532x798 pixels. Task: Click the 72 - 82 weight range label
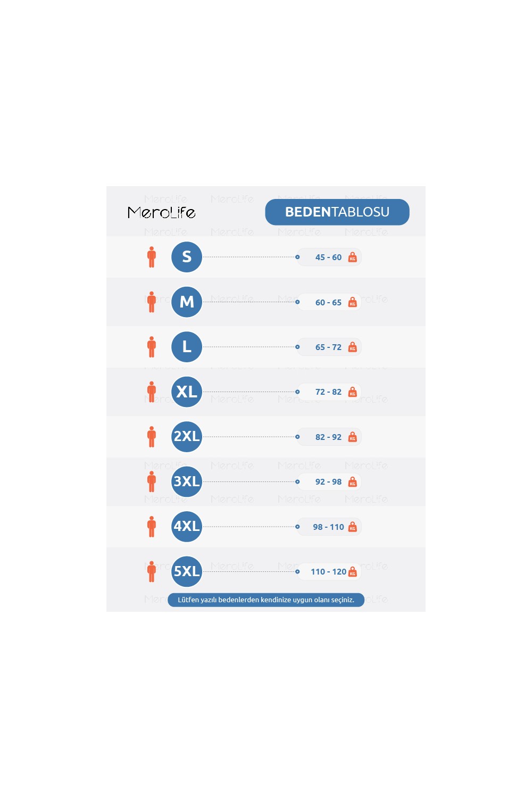tap(328, 392)
